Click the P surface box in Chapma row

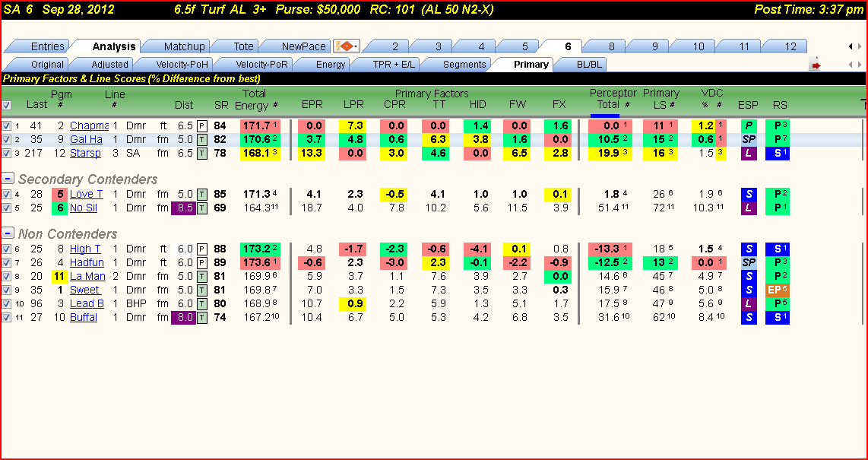pyautogui.click(x=202, y=125)
